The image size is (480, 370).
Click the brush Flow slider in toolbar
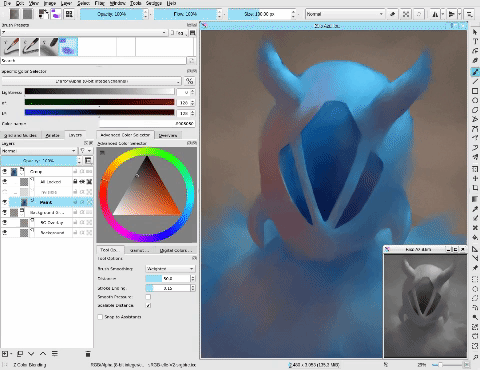point(185,14)
